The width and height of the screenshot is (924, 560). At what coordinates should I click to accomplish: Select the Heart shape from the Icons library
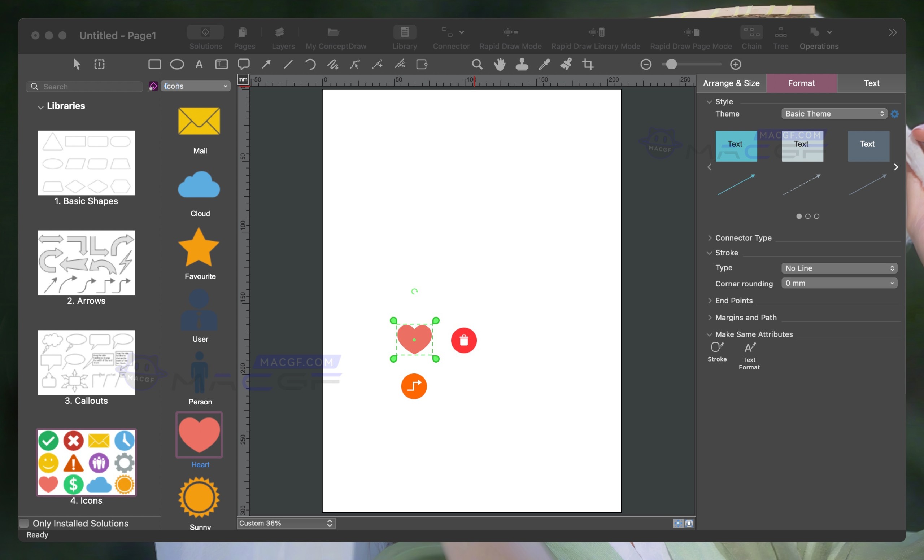coord(199,435)
